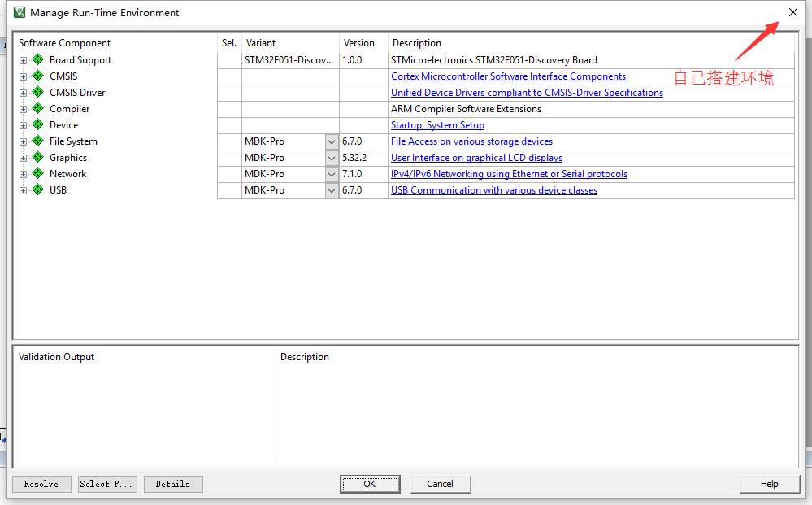Open Graphics variant dropdown arrow
The height and width of the screenshot is (505, 812).
click(332, 158)
